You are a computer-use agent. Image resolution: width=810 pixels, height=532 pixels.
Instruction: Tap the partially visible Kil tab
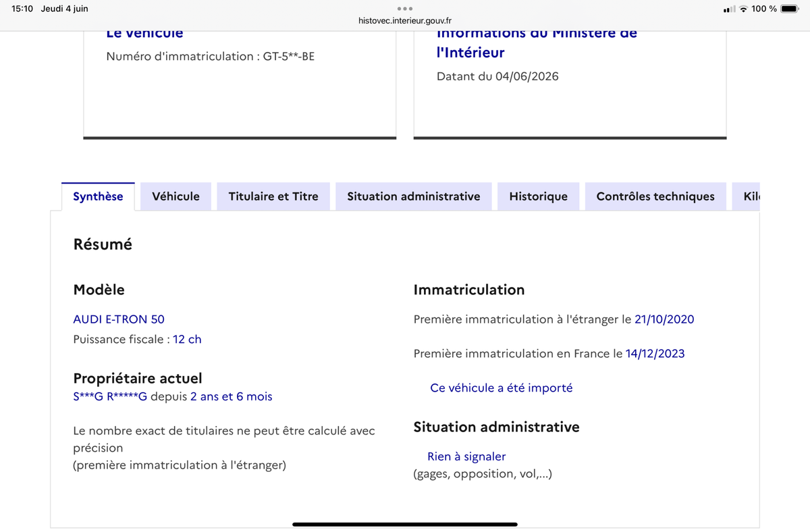click(747, 196)
